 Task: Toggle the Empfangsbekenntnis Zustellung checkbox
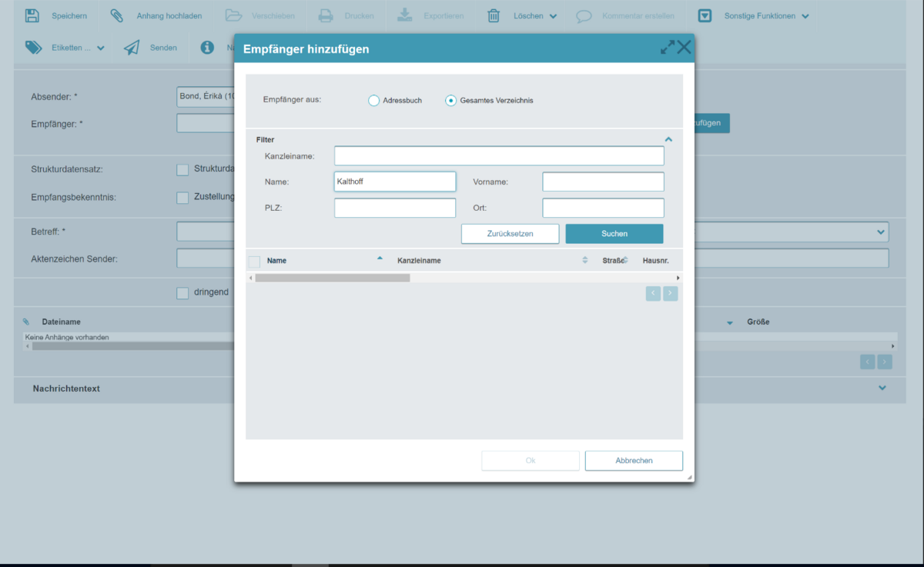point(182,198)
